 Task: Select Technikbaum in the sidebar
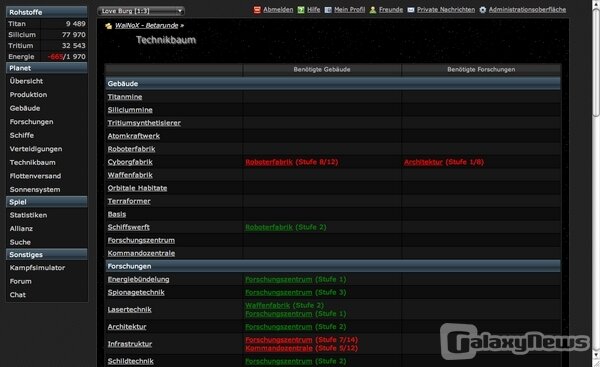pos(33,162)
